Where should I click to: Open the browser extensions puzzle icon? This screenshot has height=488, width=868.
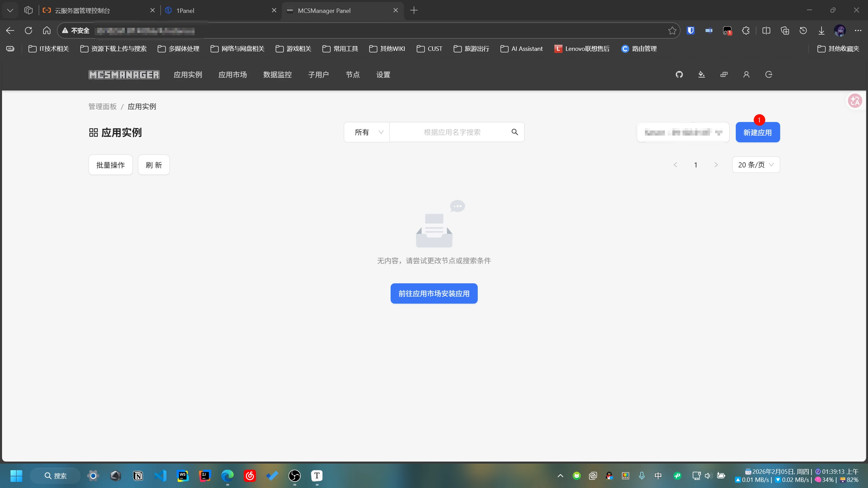click(x=746, y=30)
